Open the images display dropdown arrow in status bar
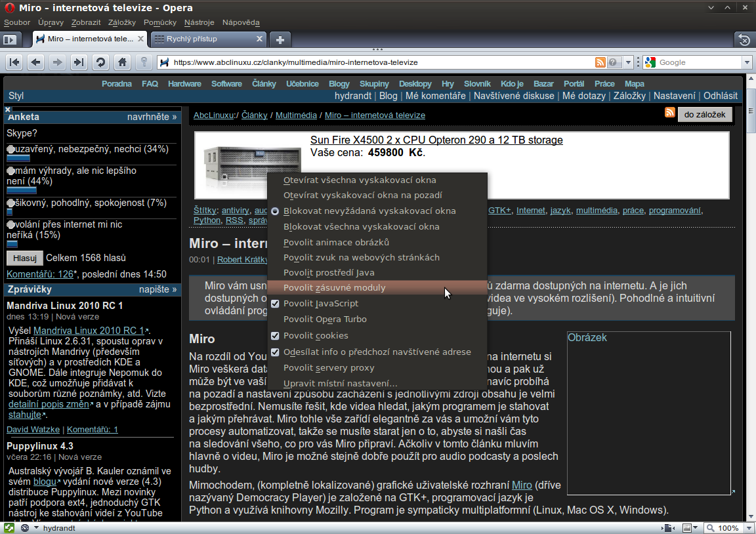Screen dimensions: 756x534 pyautogui.click(x=695, y=527)
